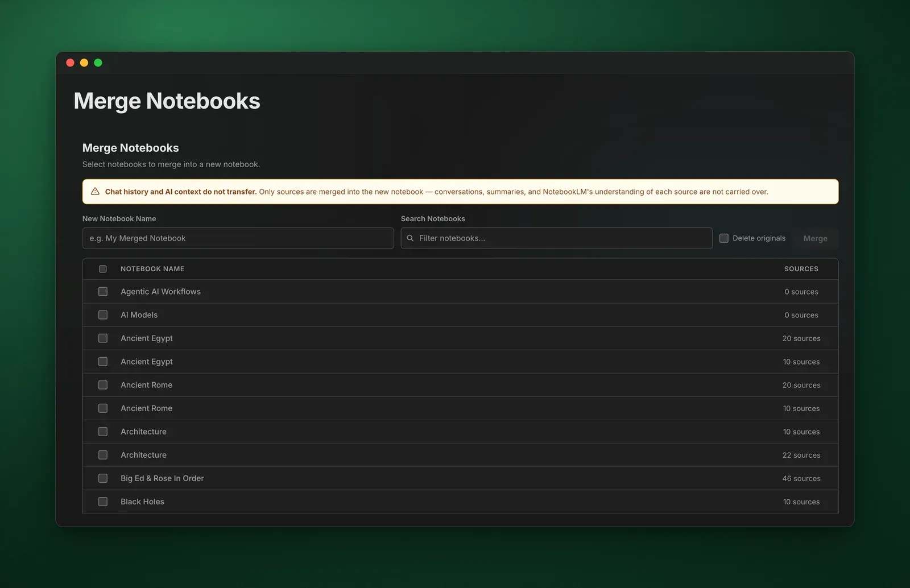Check the Architecture checkbox with 22 sources
This screenshot has height=588, width=910.
[x=103, y=455]
